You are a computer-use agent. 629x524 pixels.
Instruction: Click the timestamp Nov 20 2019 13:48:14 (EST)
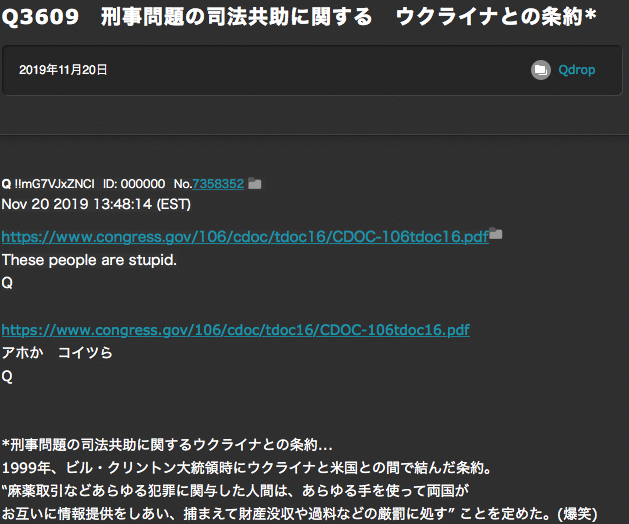[x=96, y=204]
